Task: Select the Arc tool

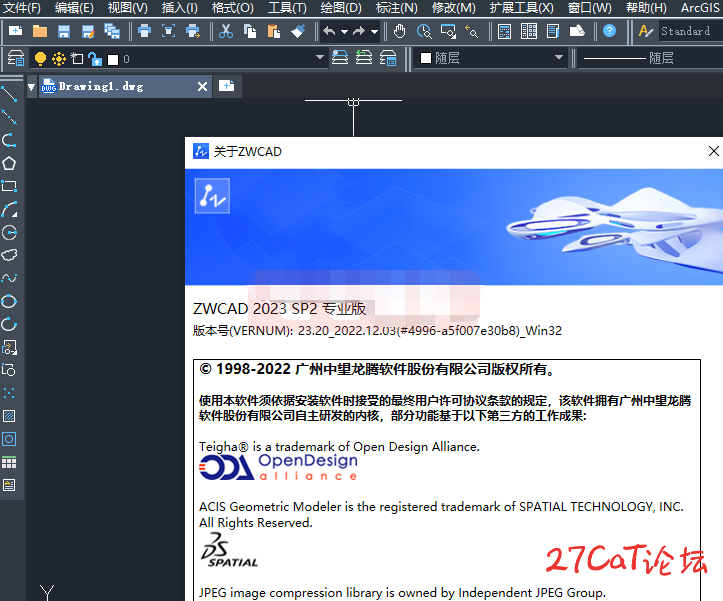Action: point(9,209)
